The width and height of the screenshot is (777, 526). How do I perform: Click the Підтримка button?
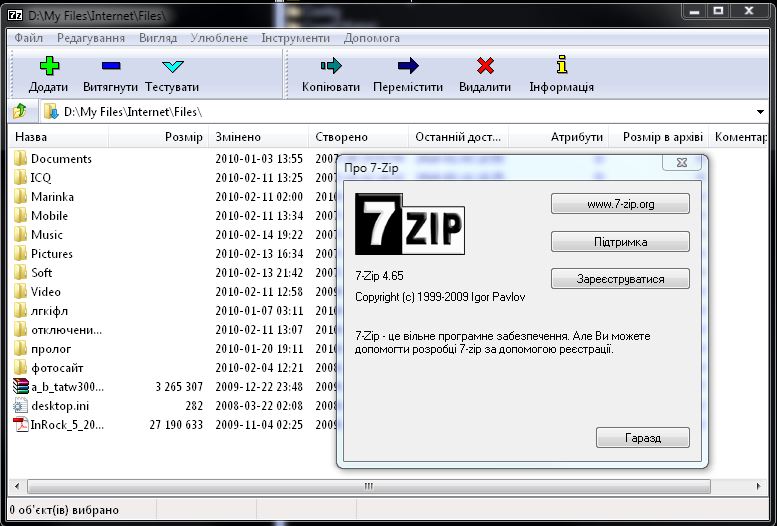(620, 242)
